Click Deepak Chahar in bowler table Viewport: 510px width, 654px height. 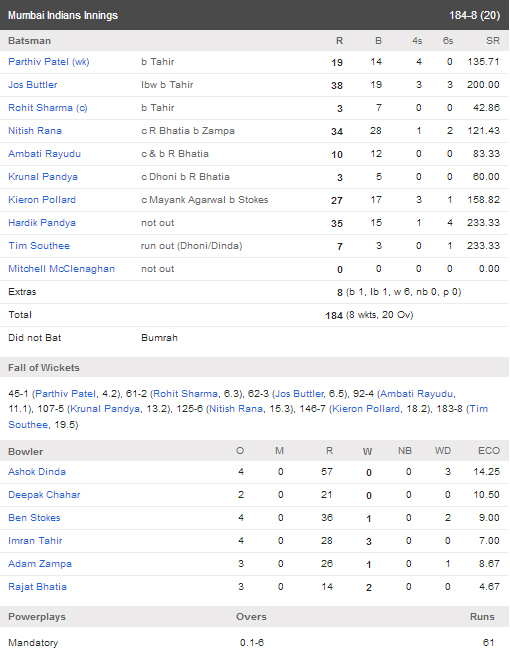[x=44, y=495]
